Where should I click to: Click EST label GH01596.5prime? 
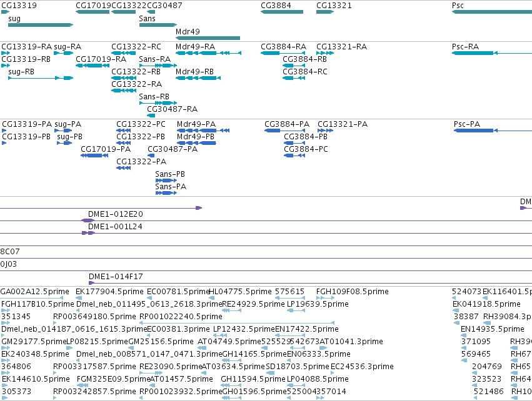254,392
